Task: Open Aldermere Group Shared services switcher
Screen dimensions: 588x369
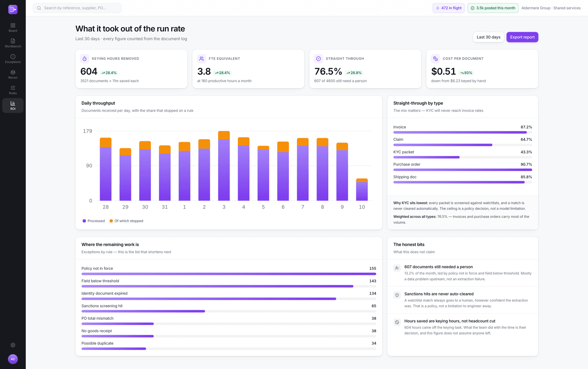Action: pos(551,8)
